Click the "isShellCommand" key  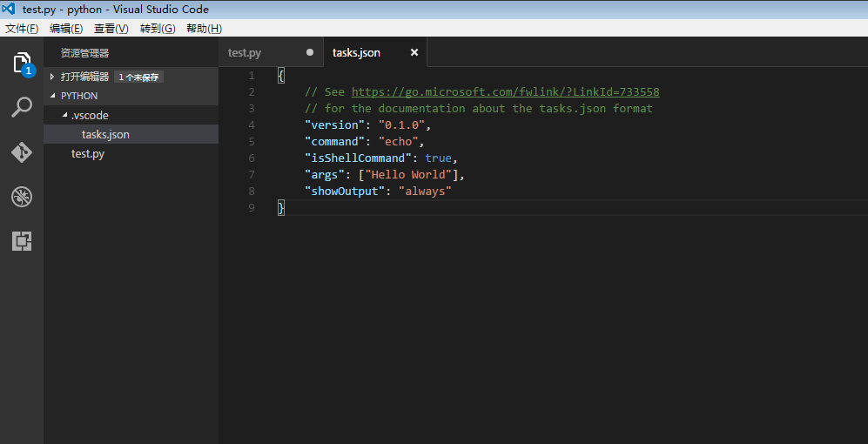tap(358, 158)
